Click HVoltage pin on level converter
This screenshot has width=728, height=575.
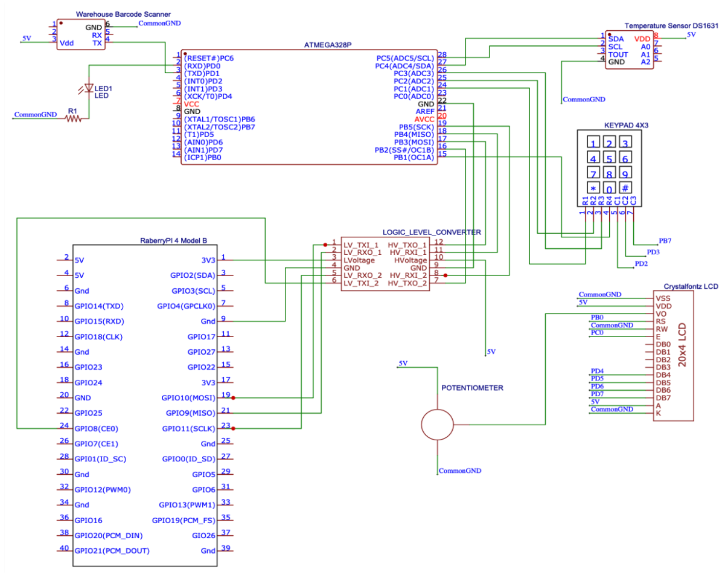(x=410, y=260)
